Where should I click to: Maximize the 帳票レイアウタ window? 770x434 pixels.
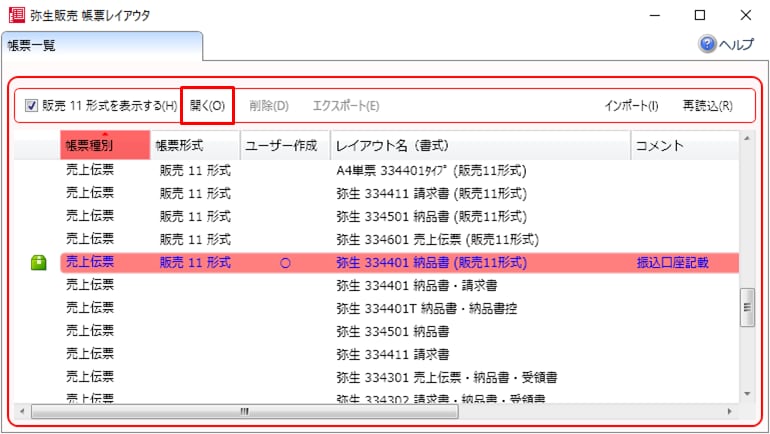point(700,15)
